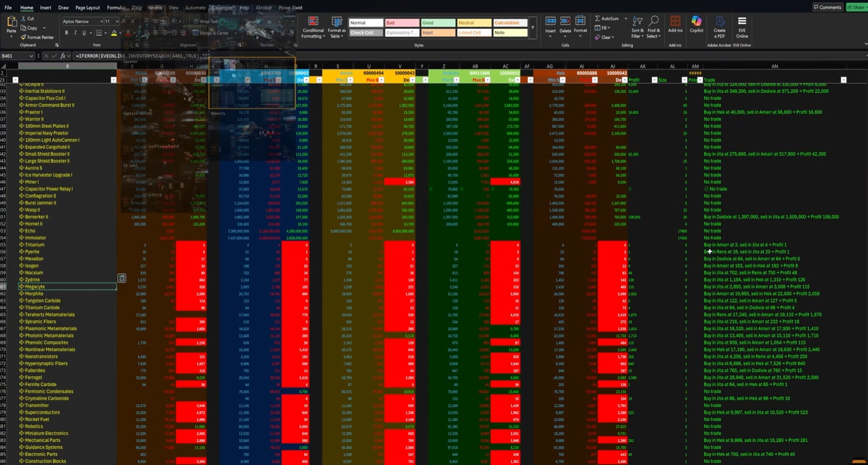Click the Comments button

828,7
